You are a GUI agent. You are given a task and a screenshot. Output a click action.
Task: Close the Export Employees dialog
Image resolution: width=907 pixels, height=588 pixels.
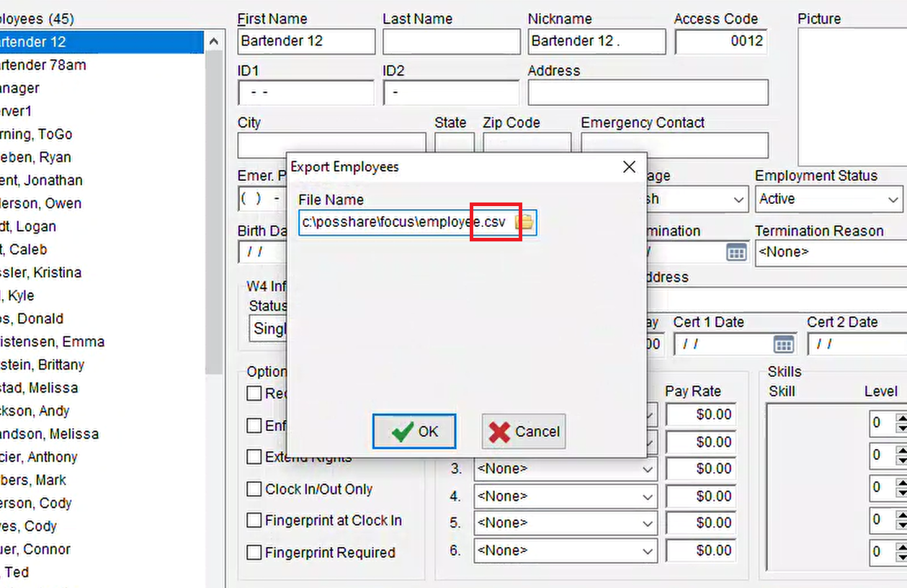[x=629, y=167]
